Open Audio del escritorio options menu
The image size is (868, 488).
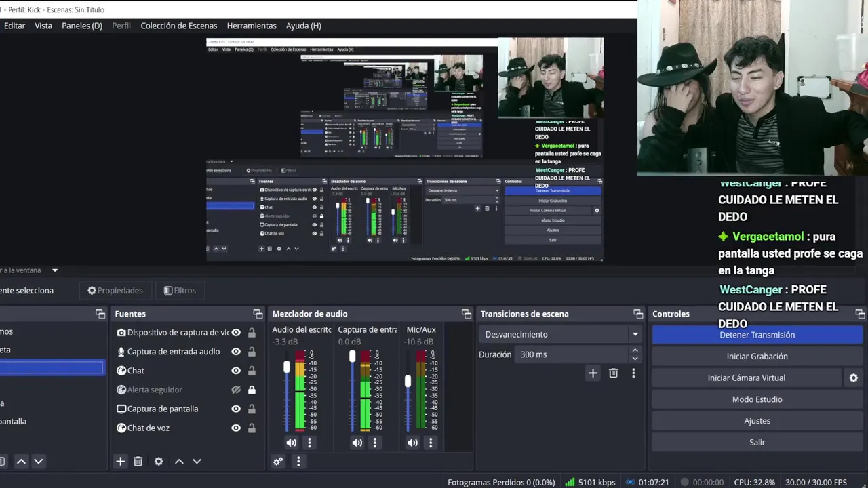[x=309, y=443]
